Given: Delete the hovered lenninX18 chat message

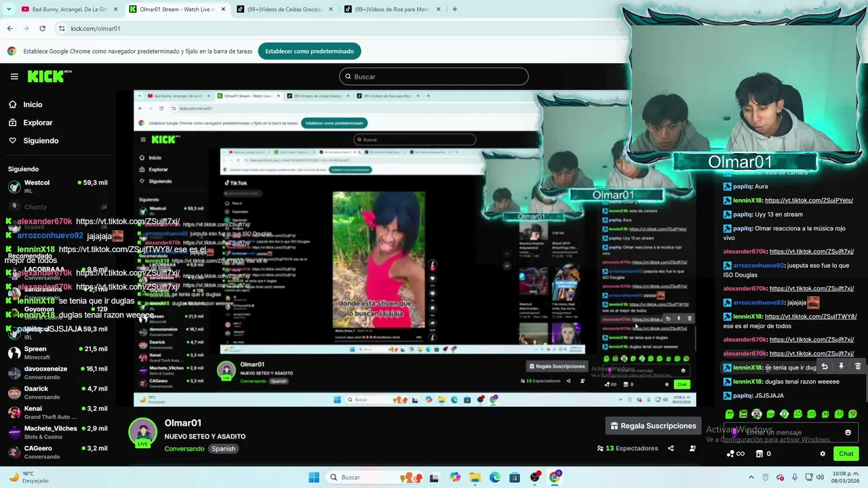Looking at the screenshot, I should pos(858,367).
